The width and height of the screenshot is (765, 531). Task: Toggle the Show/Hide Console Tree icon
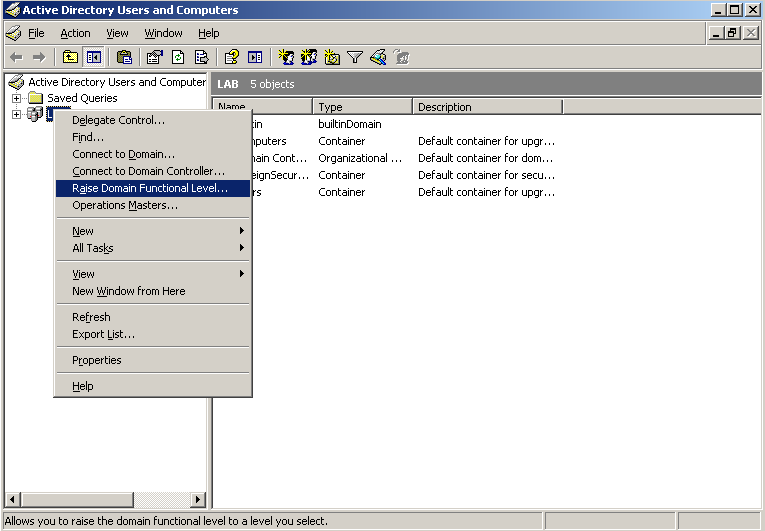coord(93,58)
